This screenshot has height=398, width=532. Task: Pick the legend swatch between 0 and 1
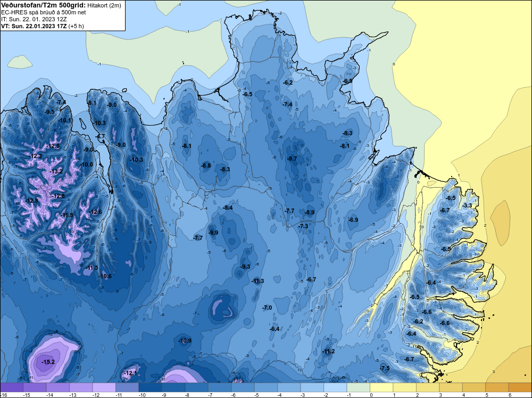381,387
